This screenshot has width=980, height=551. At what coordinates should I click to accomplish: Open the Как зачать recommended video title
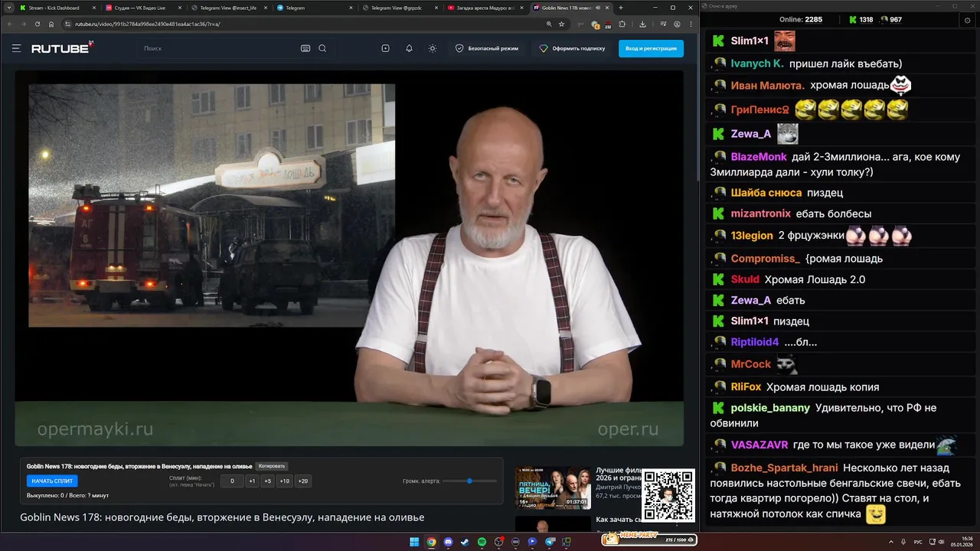coord(619,520)
